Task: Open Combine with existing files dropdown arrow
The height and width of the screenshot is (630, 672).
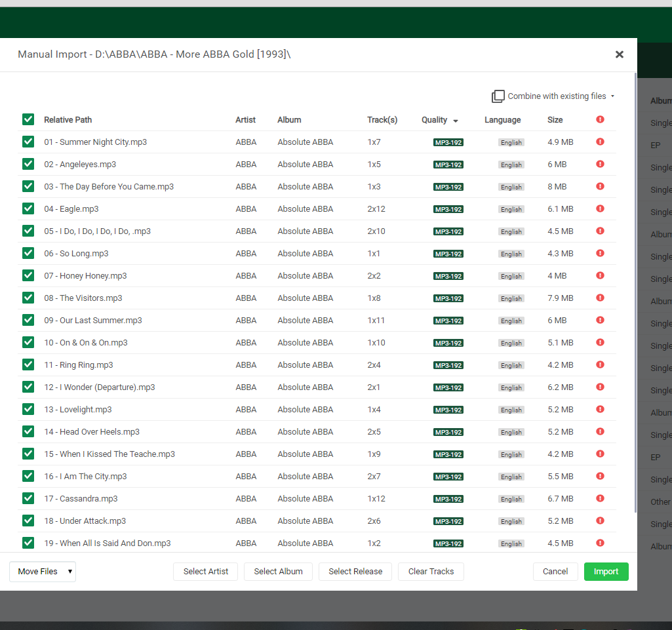Action: click(x=612, y=96)
